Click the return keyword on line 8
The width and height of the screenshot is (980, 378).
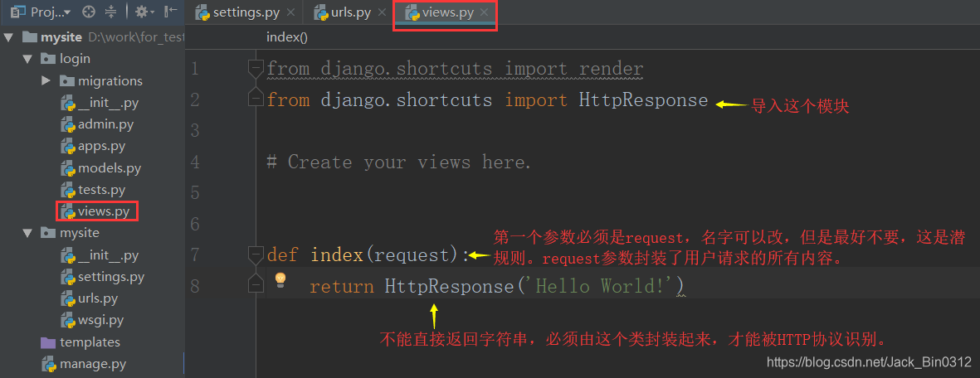coord(341,286)
